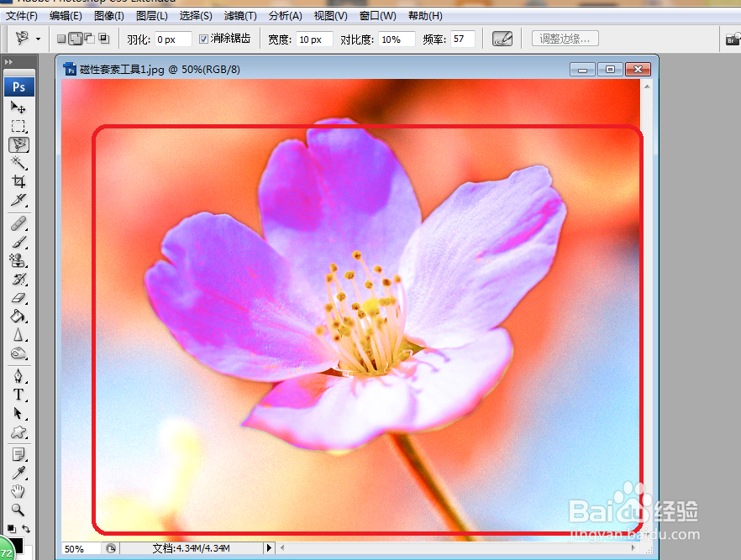Image resolution: width=741 pixels, height=560 pixels.
Task: Open the 图层(L) menu
Action: point(152,16)
